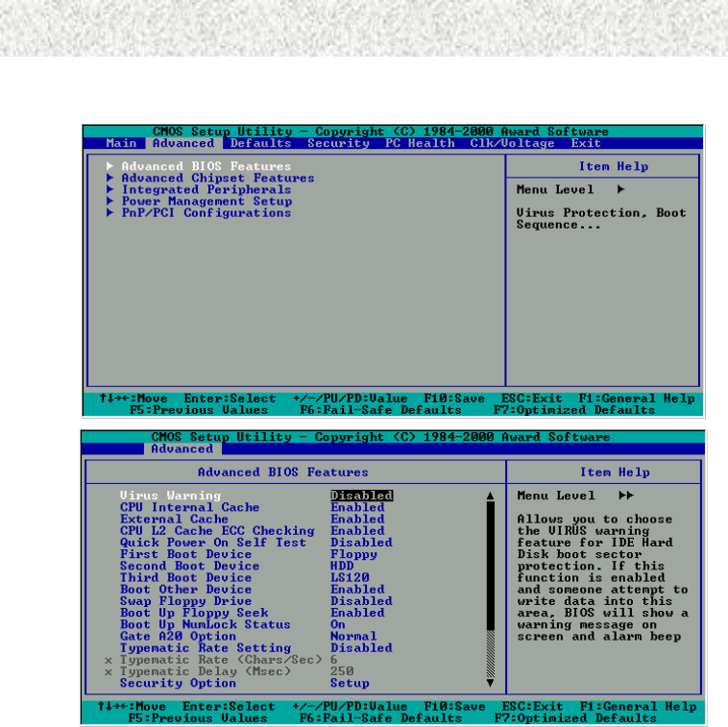Change Gate A20 Normal value
The image size is (728, 727).
(353, 636)
